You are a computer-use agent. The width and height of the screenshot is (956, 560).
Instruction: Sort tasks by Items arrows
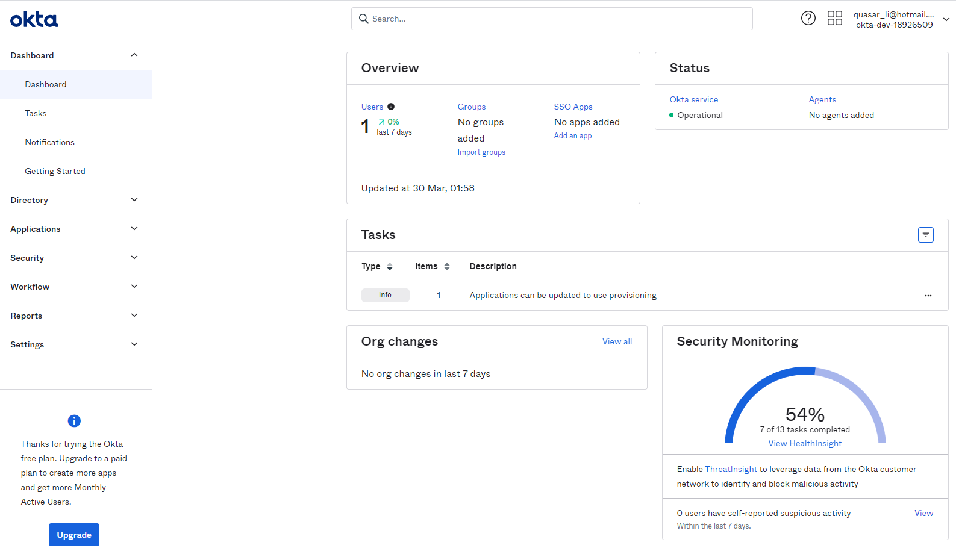pos(447,267)
